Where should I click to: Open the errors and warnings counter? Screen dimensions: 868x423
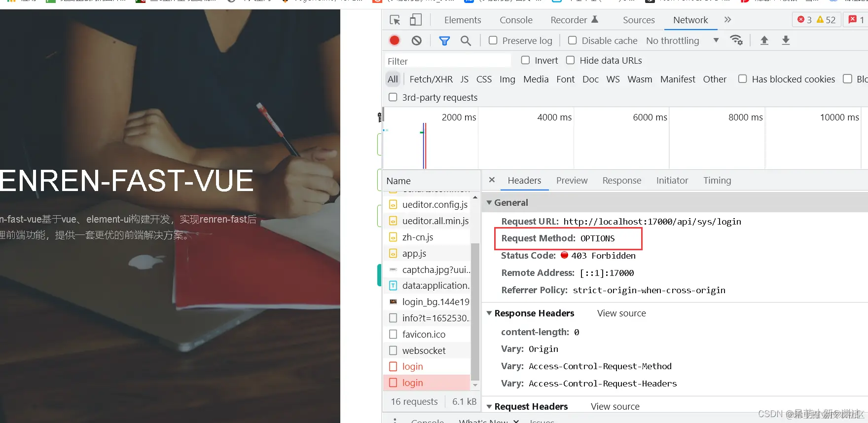[816, 20]
